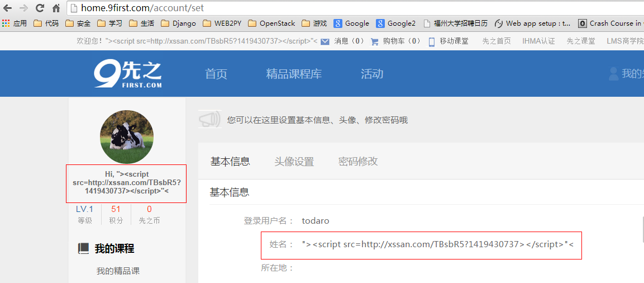This screenshot has height=283, width=644.
Task: Open the 生活 bookmark folder
Action: (x=141, y=23)
